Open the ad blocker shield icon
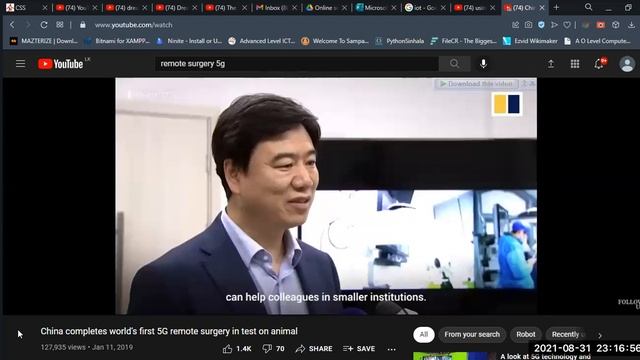The width and height of the screenshot is (640, 360). click(541, 25)
